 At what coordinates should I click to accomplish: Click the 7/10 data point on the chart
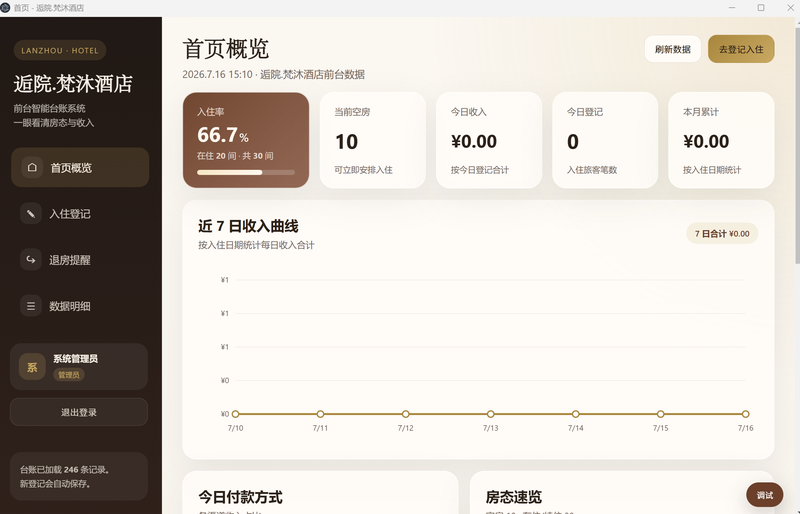(x=235, y=414)
